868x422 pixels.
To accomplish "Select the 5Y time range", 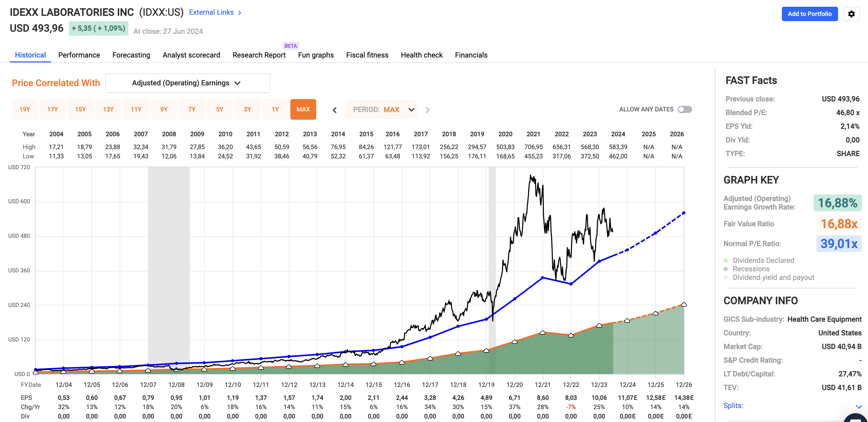I will [x=220, y=109].
